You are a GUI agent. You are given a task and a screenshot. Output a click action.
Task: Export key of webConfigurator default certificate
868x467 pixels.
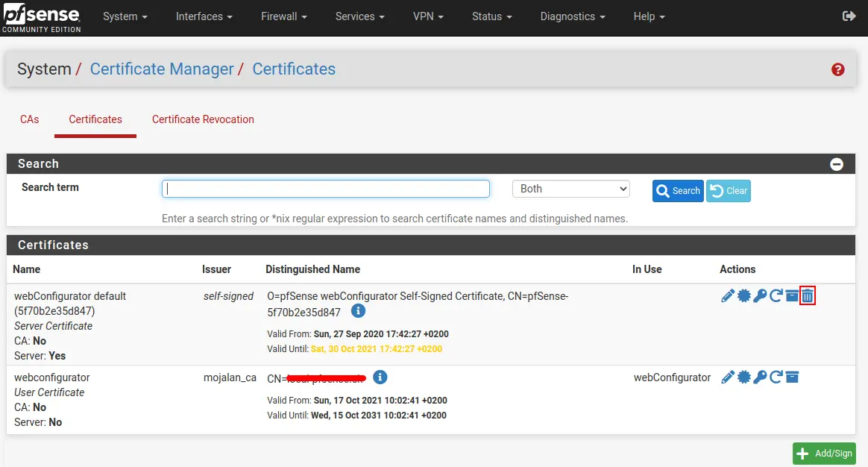click(x=760, y=296)
